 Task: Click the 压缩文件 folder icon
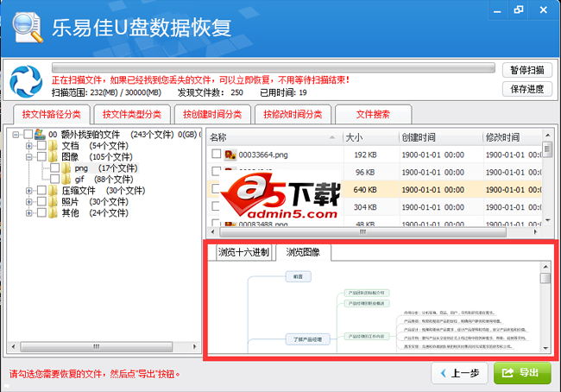click(x=53, y=191)
